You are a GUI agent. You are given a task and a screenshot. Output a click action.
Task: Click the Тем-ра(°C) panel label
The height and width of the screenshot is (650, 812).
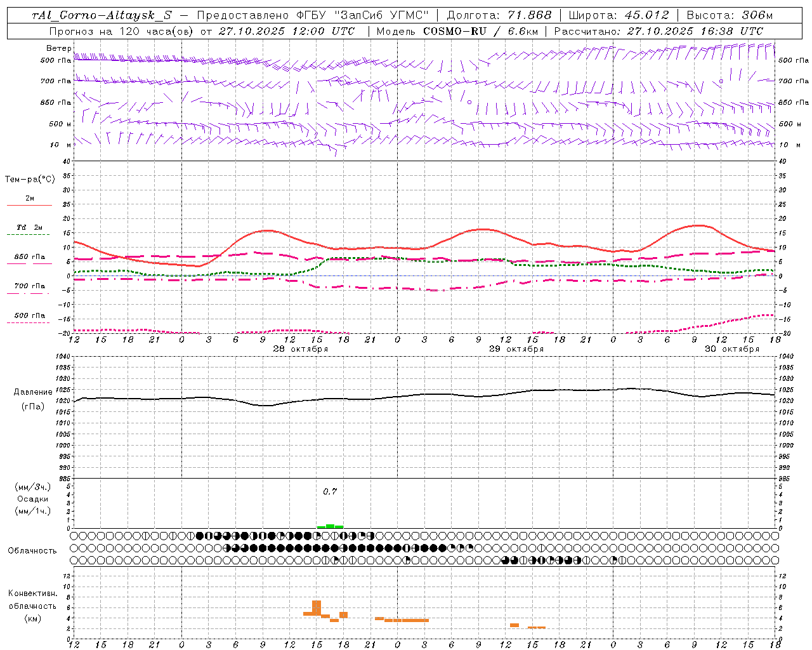(x=30, y=180)
